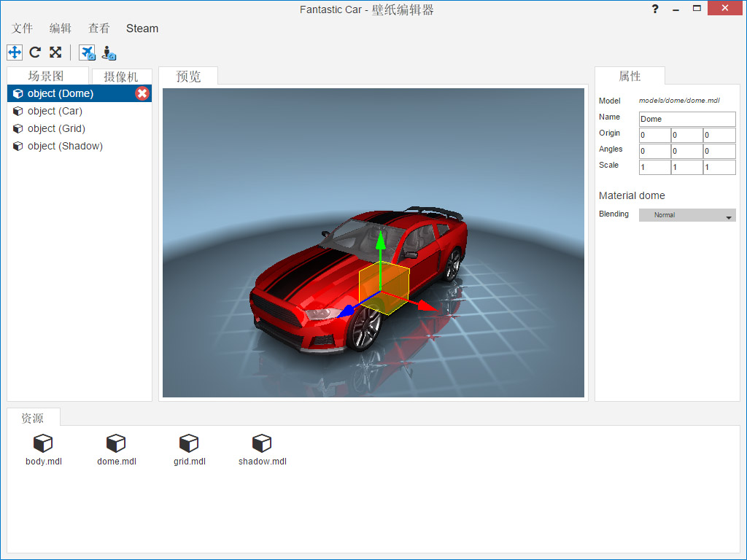Select the Rotate tool in toolbar
The image size is (747, 560).
click(x=35, y=52)
